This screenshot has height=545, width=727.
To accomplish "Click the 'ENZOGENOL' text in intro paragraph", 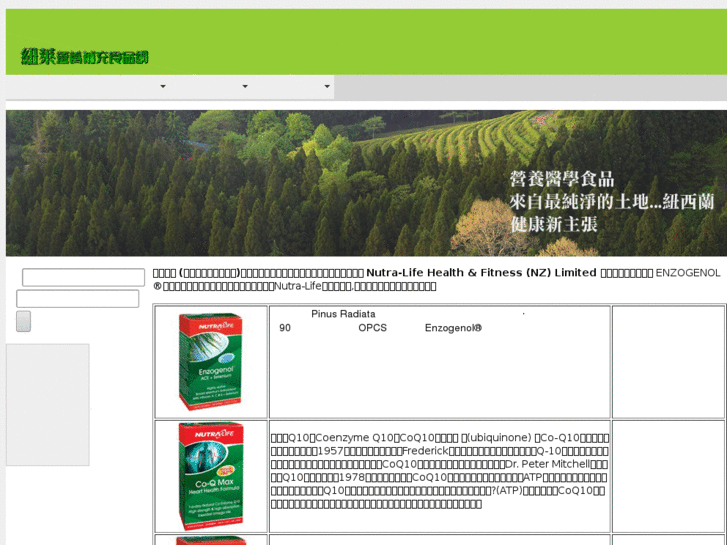I will tap(688, 273).
